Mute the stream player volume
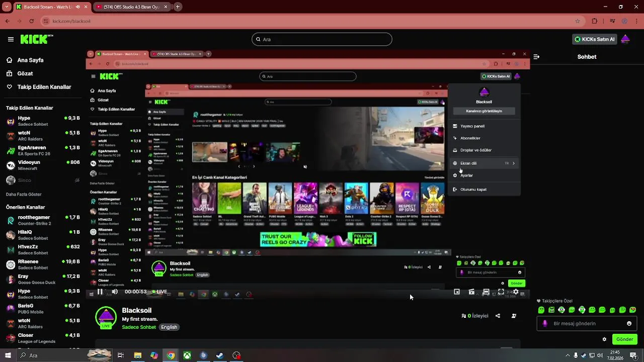Screen dimensions: 644x362 click(115, 292)
